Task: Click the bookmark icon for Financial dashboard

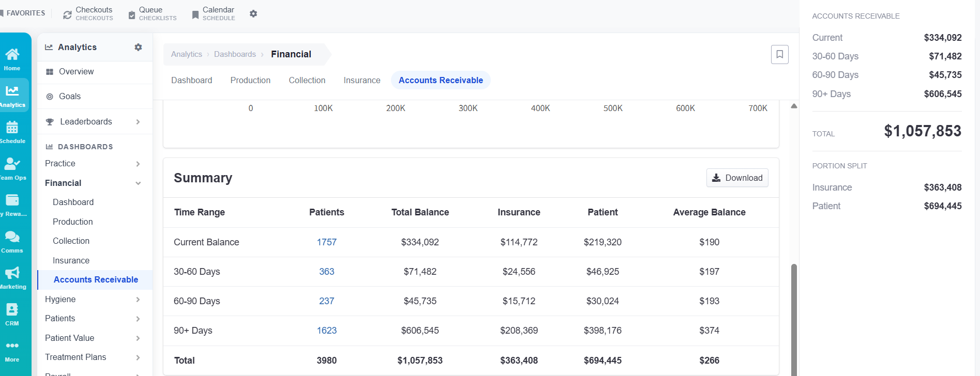Action: click(x=779, y=54)
